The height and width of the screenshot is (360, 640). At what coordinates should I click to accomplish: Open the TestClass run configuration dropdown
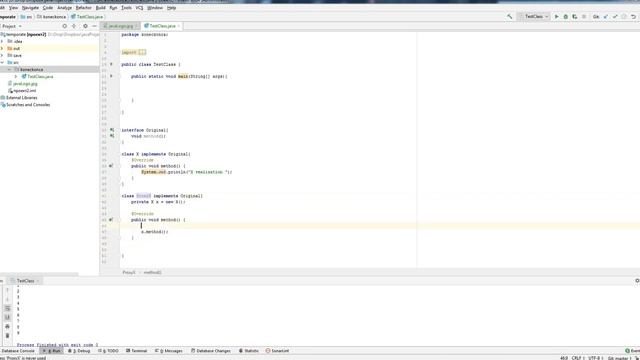point(534,17)
